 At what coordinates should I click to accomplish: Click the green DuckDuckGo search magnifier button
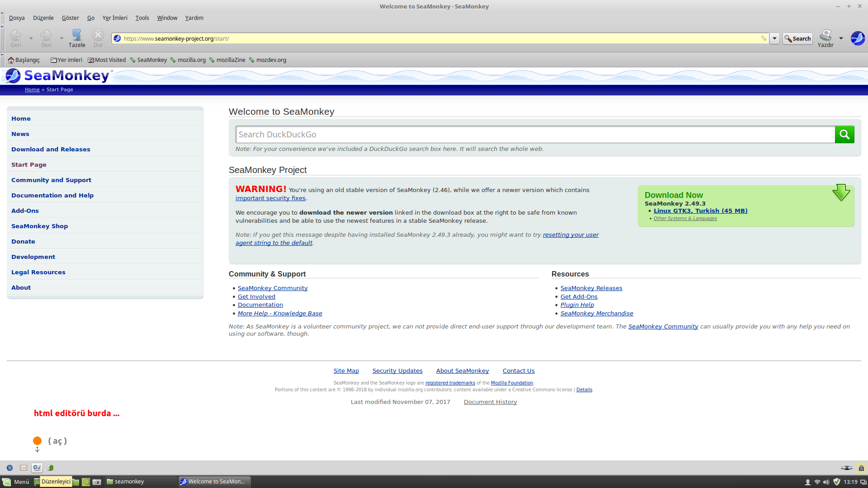pos(844,134)
